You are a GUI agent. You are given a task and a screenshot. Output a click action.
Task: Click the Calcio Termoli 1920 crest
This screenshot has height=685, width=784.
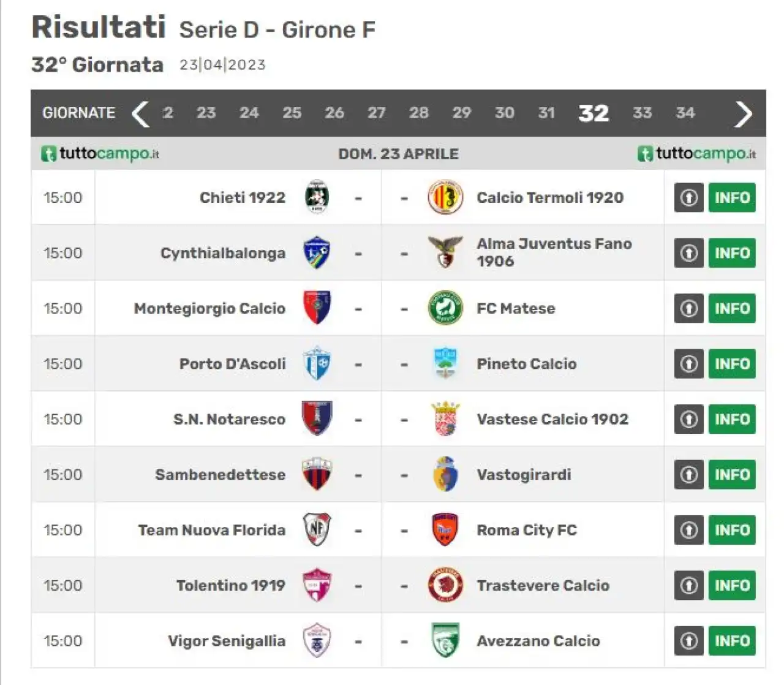pos(445,197)
